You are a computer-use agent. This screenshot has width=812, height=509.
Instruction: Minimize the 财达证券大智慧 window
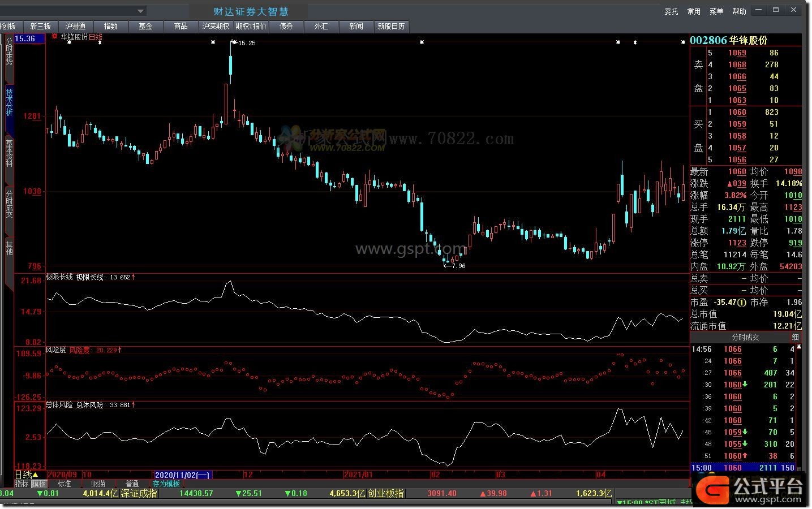pyautogui.click(x=759, y=10)
